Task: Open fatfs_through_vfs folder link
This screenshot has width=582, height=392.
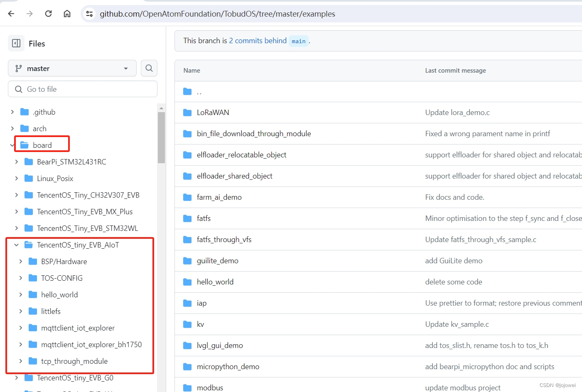Action: point(224,240)
